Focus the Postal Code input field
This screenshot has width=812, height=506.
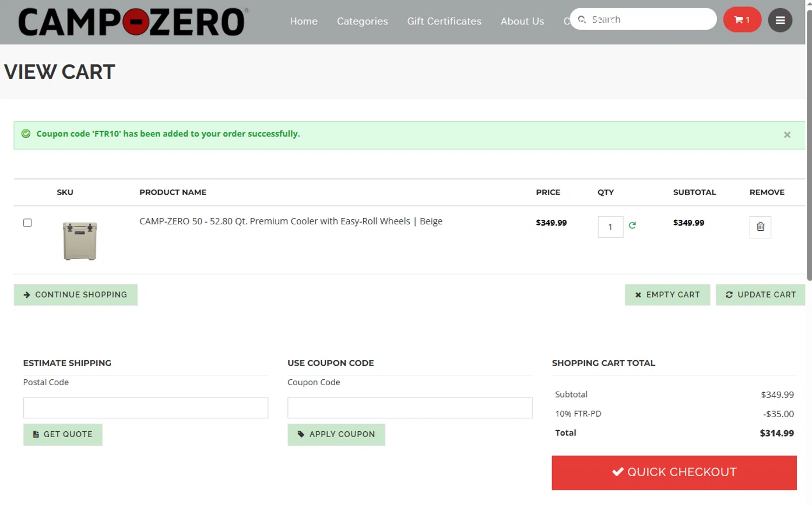tap(146, 408)
